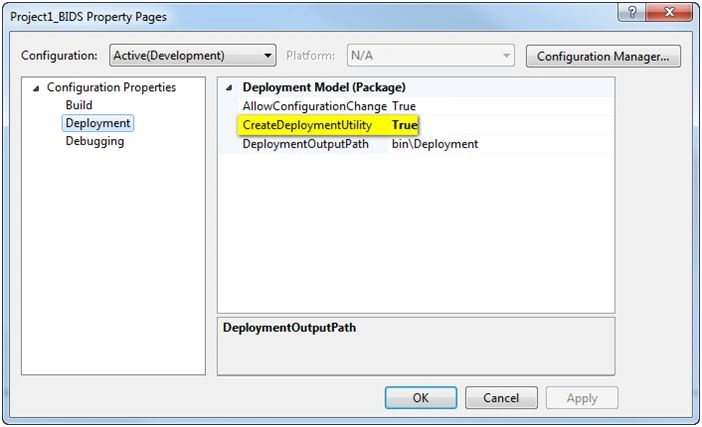Click the help question mark button
The width and height of the screenshot is (702, 427).
[631, 12]
